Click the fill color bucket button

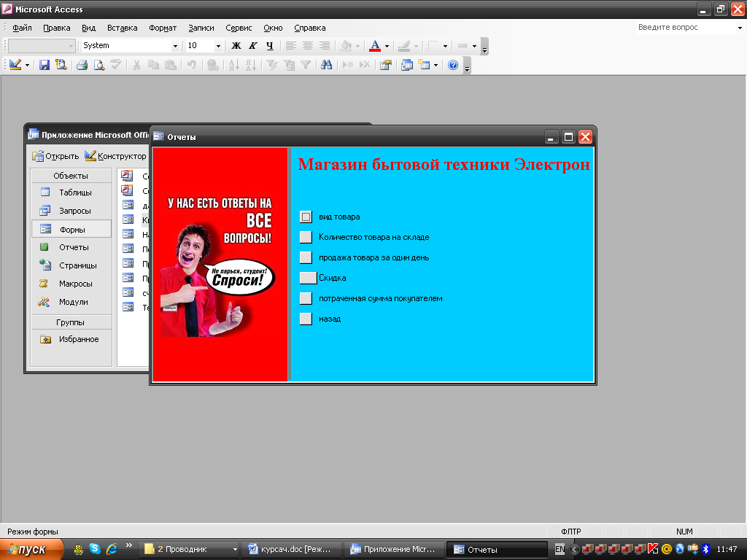click(347, 46)
